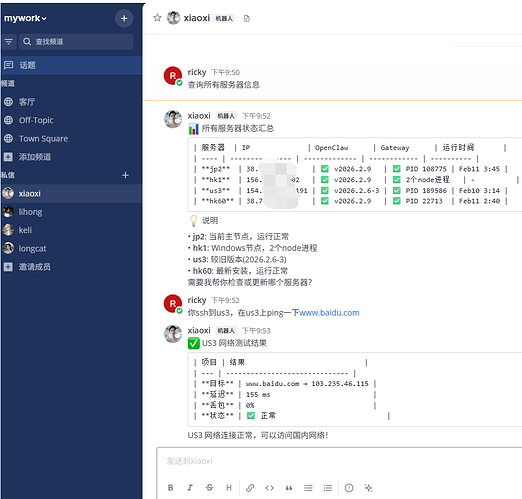
Task: Insert a link via toolbar
Action: (x=250, y=488)
